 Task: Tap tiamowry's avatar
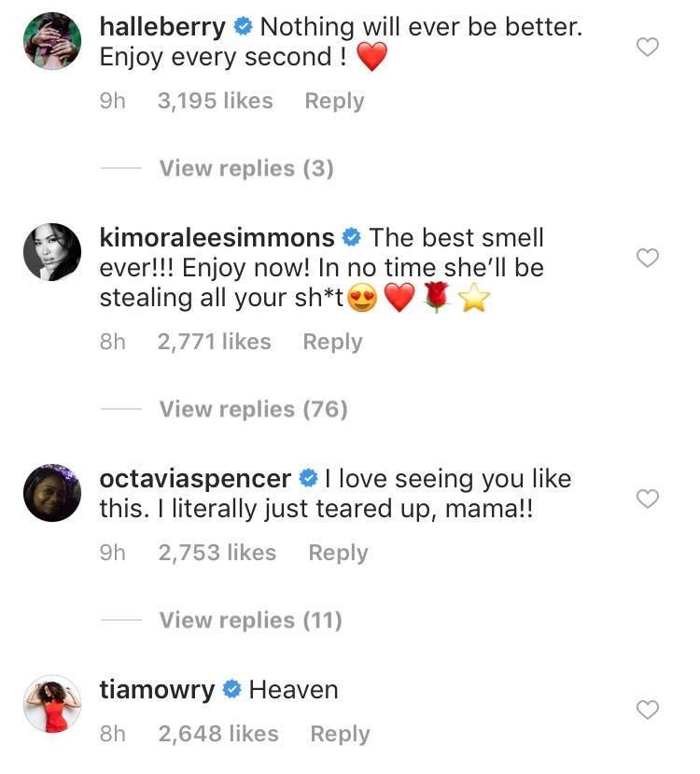pos(52,704)
